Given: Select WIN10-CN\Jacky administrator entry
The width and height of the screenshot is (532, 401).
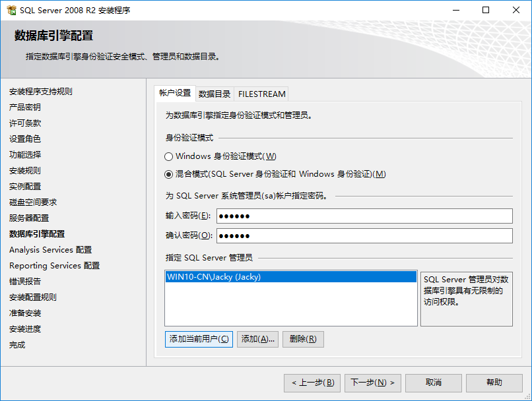Looking at the screenshot, I should pos(291,276).
